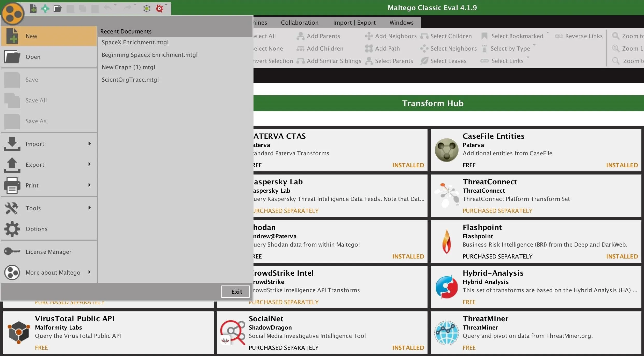644x356 pixels.
Task: Click the red gear machine icon
Action: click(x=160, y=9)
